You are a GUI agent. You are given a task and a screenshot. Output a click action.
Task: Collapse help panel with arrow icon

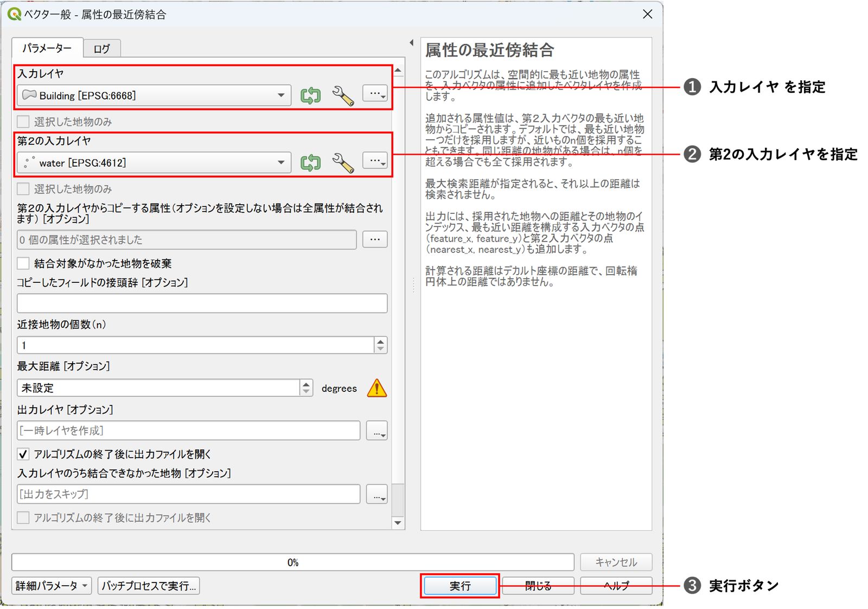click(411, 42)
